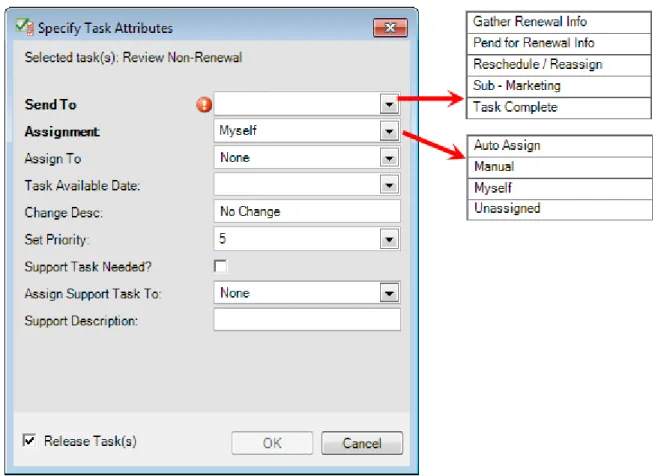Choose Auto Assign from assignment list
658x476 pixels.
[x=559, y=146]
